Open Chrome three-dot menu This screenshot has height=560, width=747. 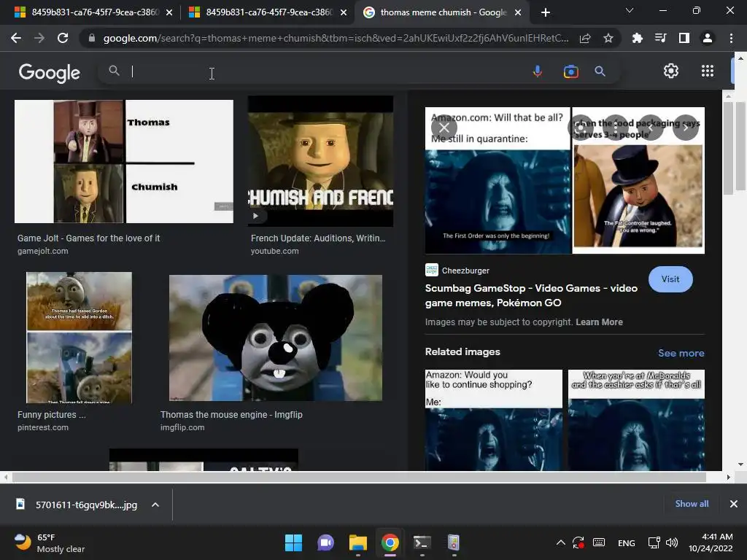pos(731,38)
